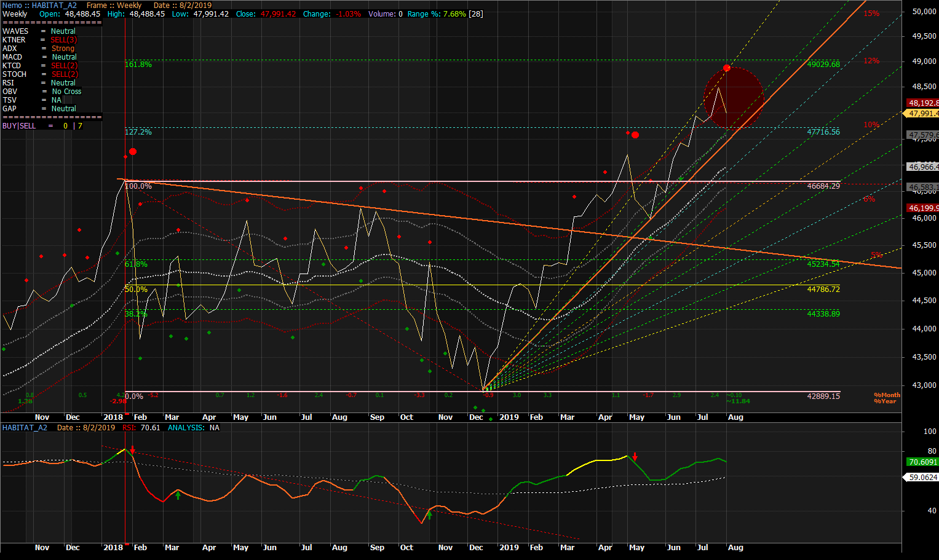Viewport: 939px width, 560px height.
Task: Click the 'Open: 48,488.45' header value
Action: (x=70, y=14)
